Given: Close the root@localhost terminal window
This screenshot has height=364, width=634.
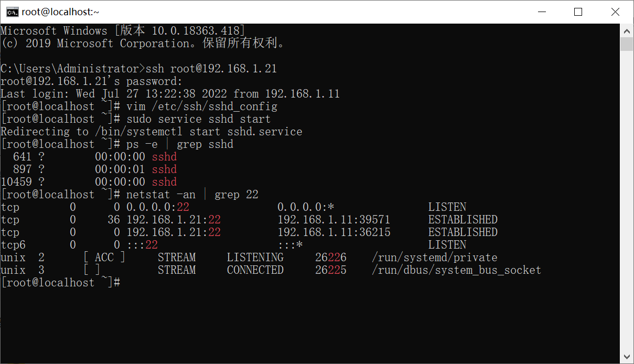Looking at the screenshot, I should pyautogui.click(x=615, y=12).
